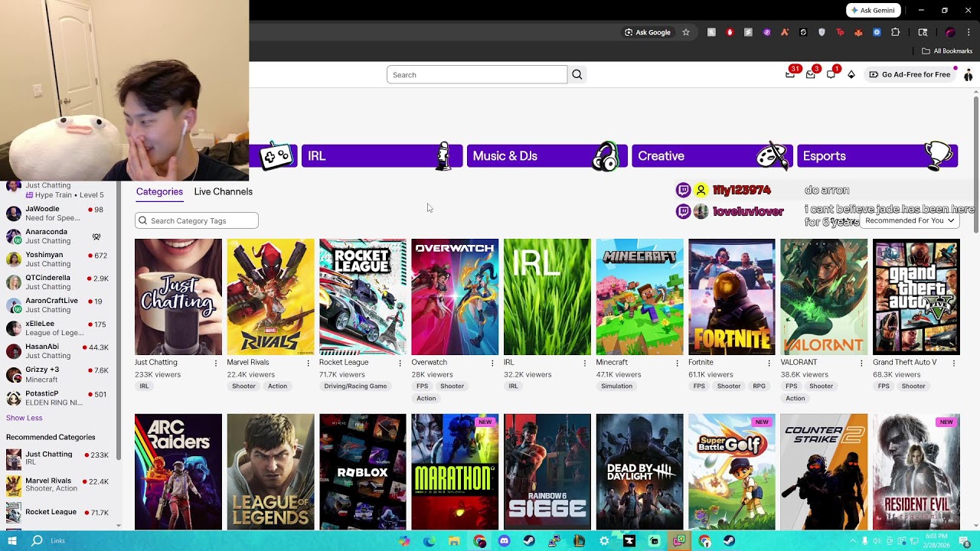Switch to the Live Channels tab

click(223, 191)
